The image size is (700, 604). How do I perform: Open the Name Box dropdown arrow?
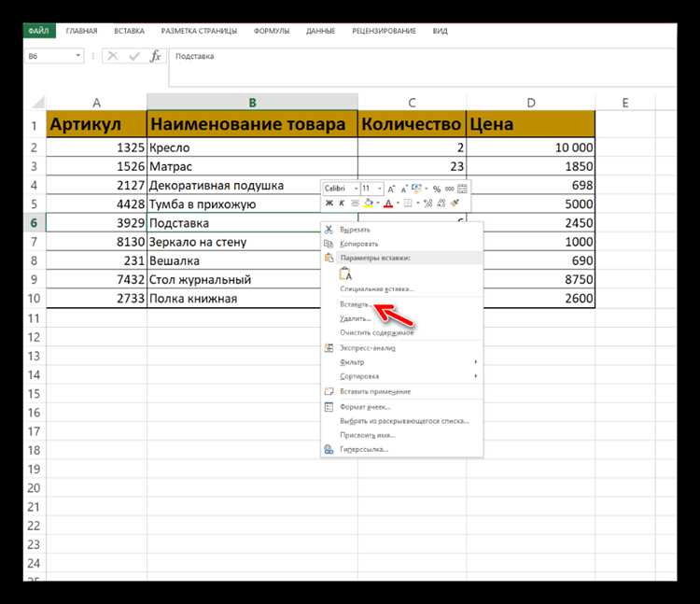[78, 56]
